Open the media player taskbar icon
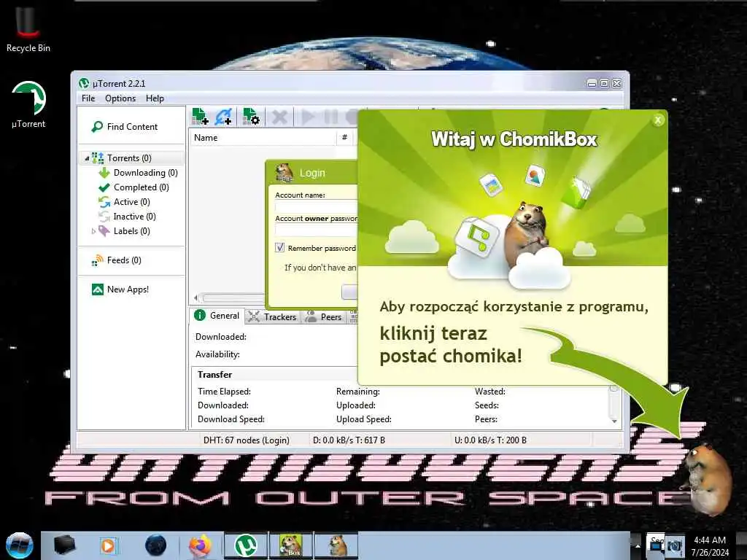 pos(108,545)
